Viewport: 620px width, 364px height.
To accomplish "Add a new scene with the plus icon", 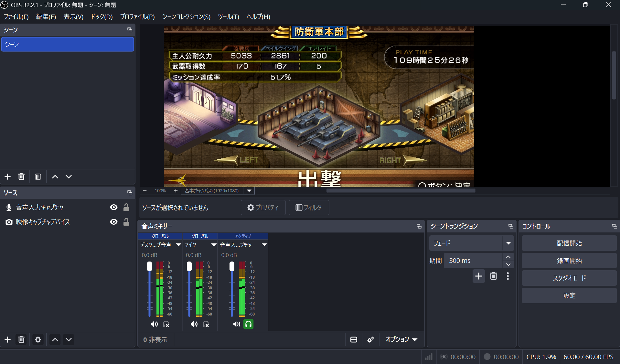I will [x=8, y=177].
